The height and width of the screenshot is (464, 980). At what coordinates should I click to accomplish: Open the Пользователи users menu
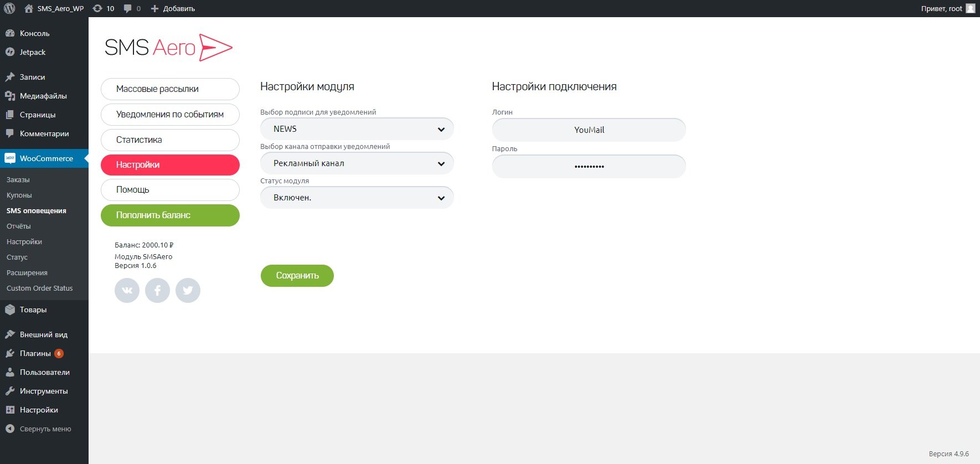(x=44, y=372)
